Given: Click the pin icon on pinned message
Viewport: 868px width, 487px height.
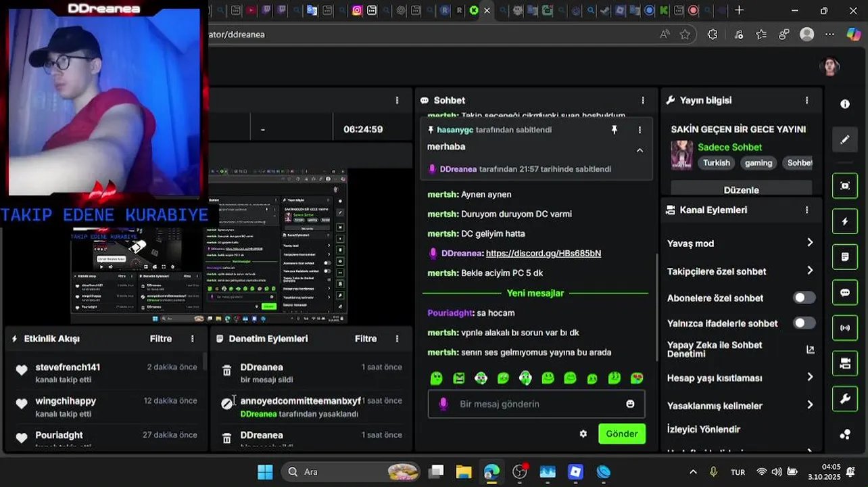Looking at the screenshot, I should pos(614,130).
